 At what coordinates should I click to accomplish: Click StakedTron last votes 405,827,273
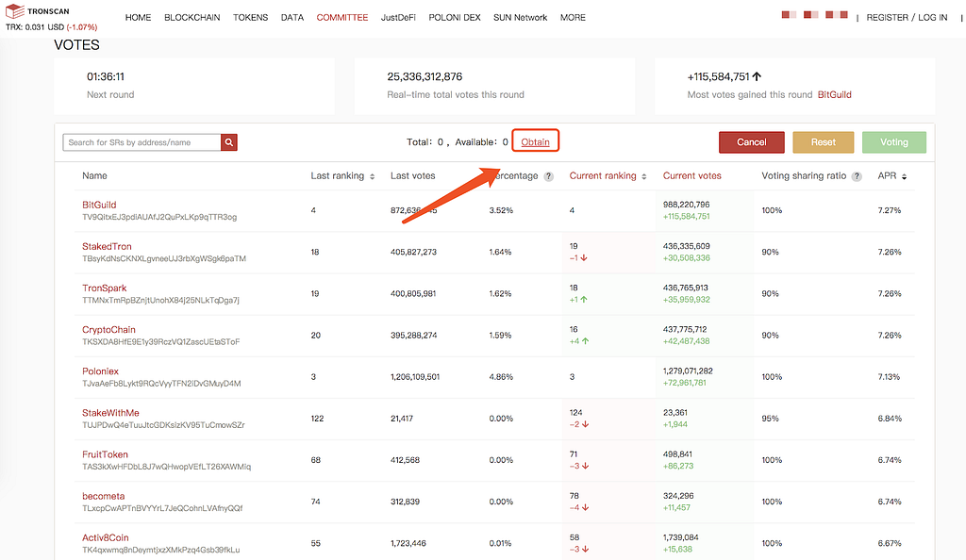click(x=413, y=253)
